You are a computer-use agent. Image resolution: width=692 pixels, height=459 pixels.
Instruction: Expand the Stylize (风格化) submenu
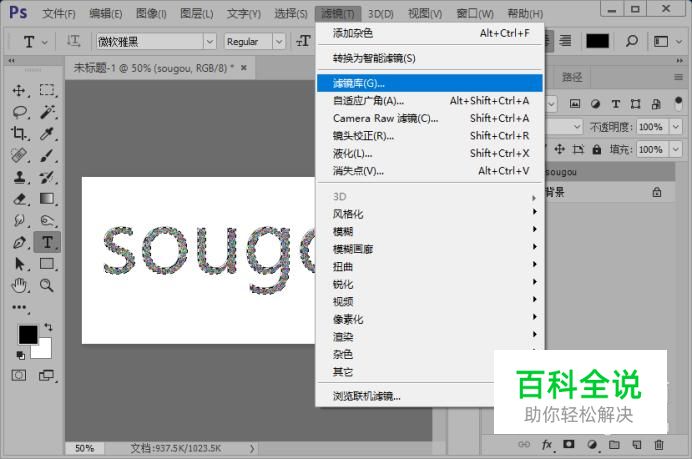[429, 214]
